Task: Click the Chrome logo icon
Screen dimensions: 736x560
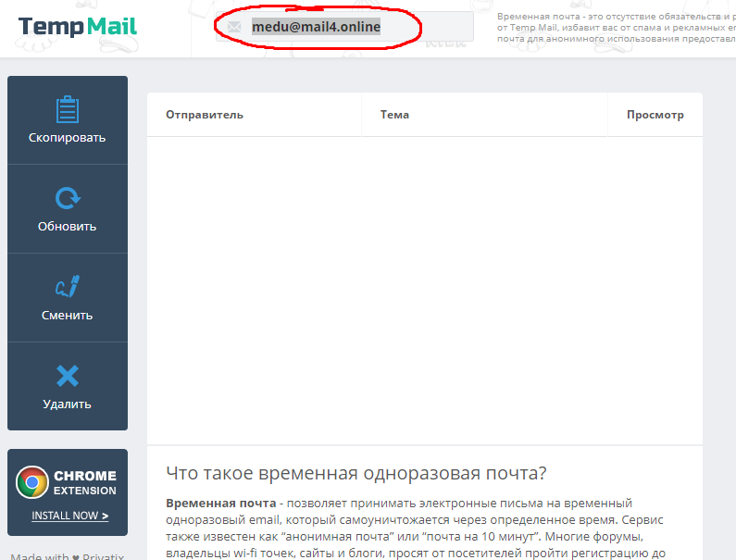Action: tap(32, 482)
